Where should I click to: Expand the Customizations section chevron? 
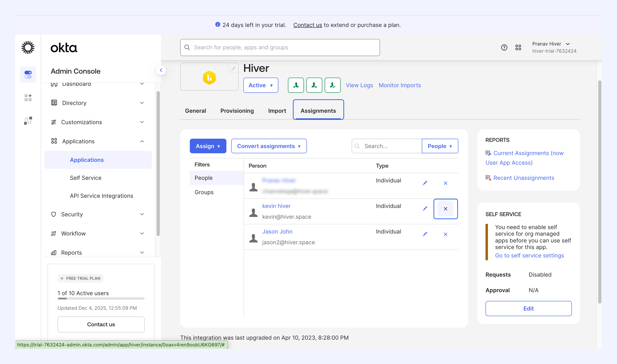click(142, 122)
